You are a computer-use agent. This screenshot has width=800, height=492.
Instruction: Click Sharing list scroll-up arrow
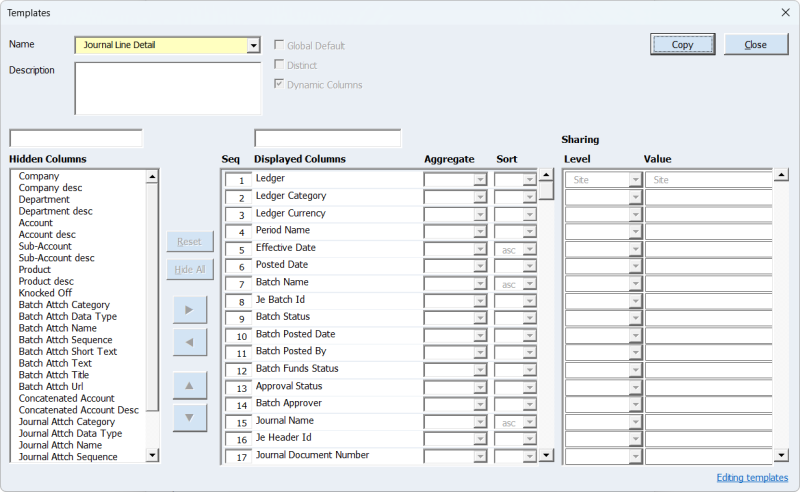[x=781, y=175]
